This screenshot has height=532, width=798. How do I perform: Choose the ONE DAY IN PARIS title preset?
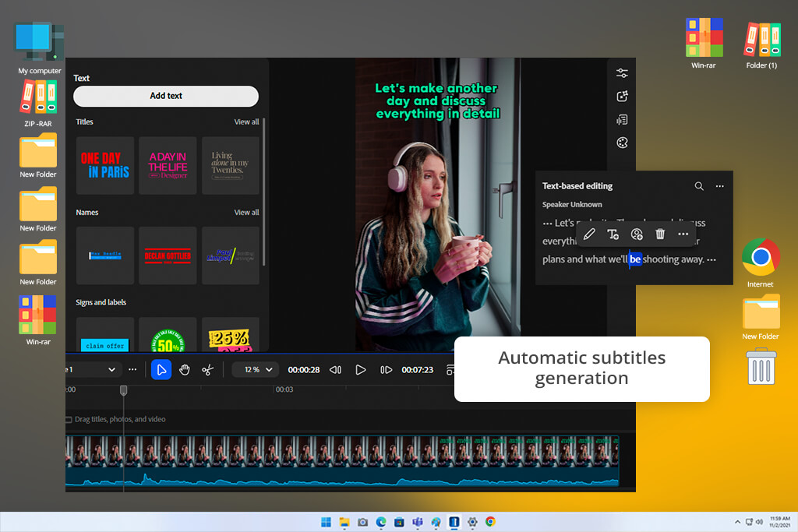105,165
